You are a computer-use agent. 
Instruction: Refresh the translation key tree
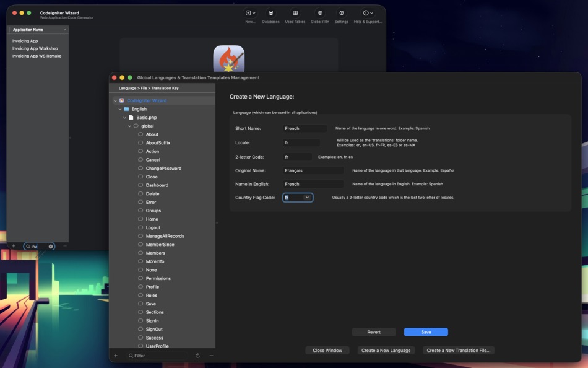[x=197, y=355]
